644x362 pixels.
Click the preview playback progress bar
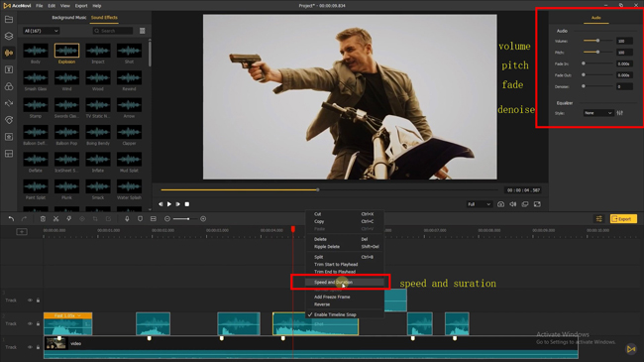[x=329, y=190]
